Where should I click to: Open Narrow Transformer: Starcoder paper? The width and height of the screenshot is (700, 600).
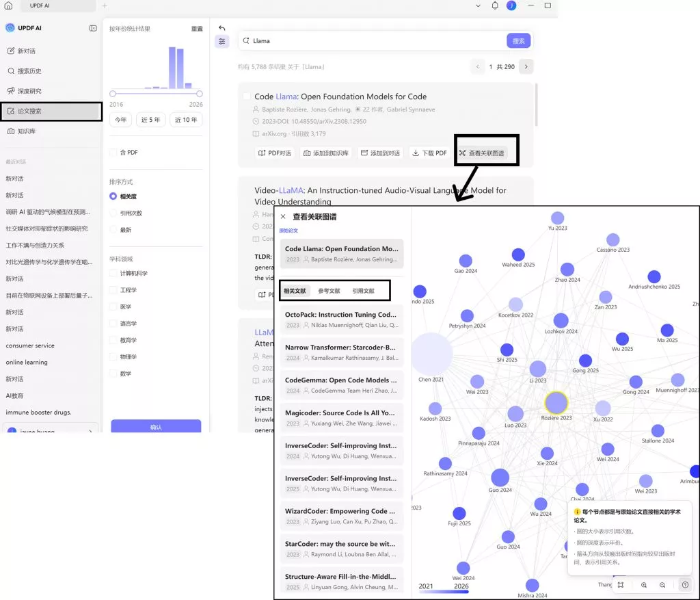click(x=342, y=352)
